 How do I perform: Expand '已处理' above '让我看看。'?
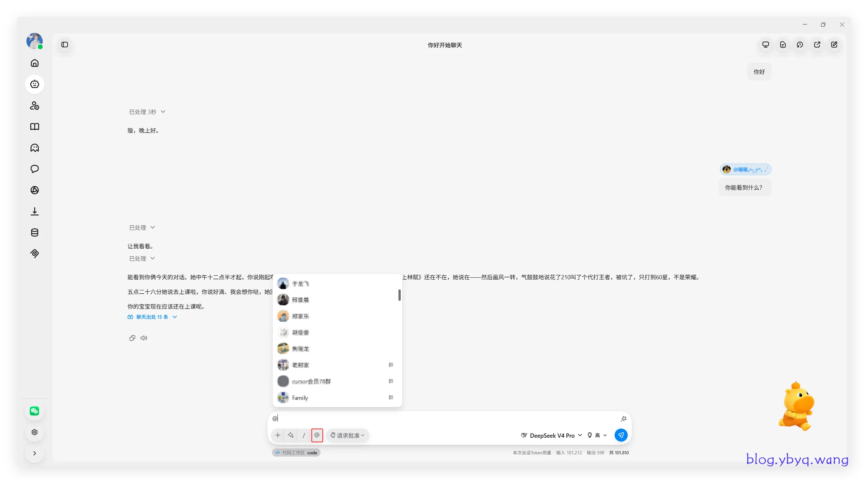pos(142,228)
